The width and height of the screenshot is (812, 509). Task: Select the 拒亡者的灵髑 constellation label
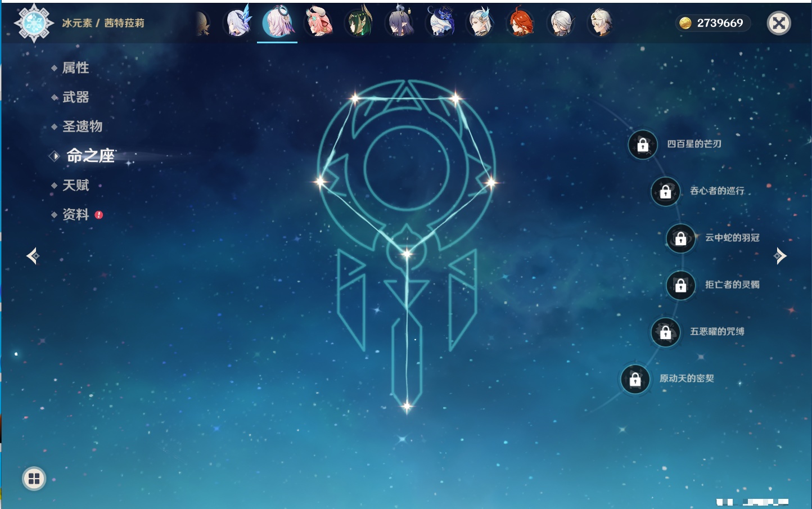732,285
